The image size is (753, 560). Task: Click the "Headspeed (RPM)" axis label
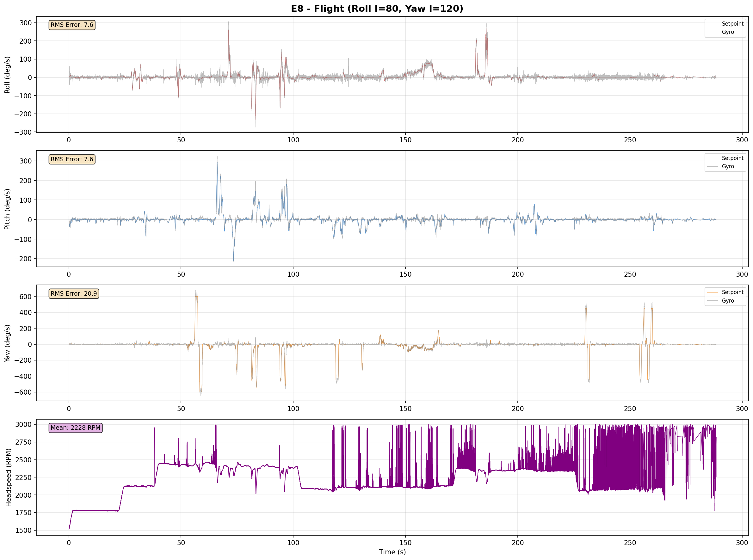pyautogui.click(x=9, y=477)
